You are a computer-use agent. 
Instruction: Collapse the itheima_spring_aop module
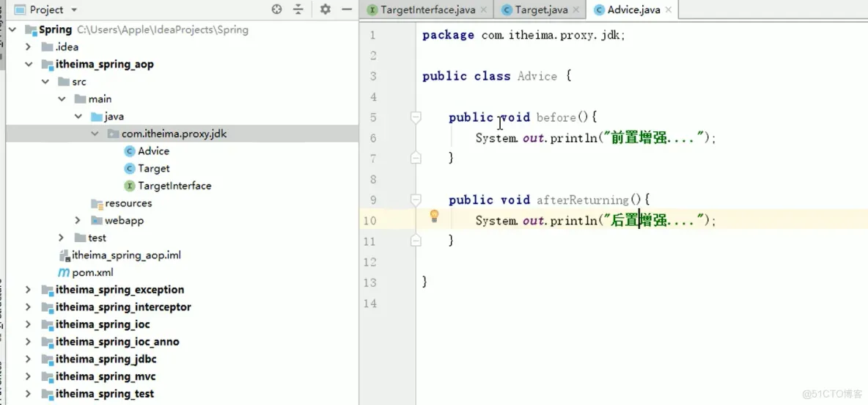[x=29, y=65]
